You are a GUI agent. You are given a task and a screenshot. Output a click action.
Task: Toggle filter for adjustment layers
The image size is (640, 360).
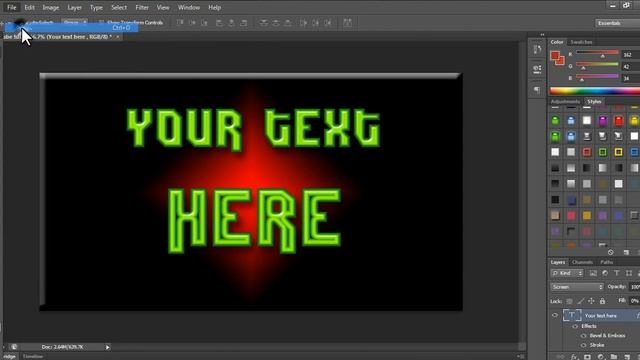coord(605,273)
